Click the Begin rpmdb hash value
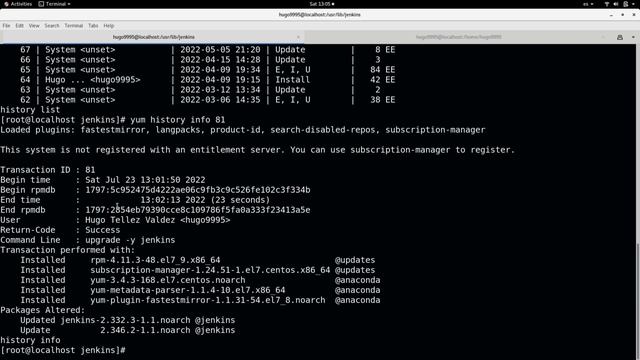Viewport: 640px width, 360px height. point(198,190)
